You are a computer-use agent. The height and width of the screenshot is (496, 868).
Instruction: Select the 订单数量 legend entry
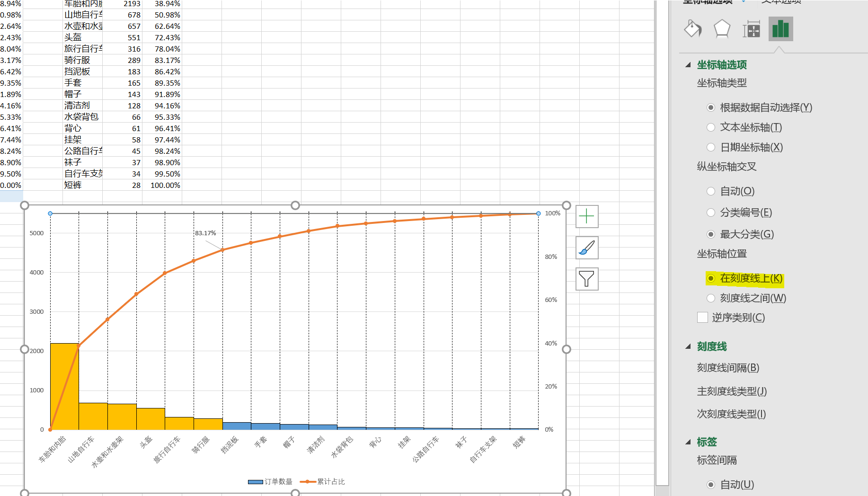pos(270,482)
